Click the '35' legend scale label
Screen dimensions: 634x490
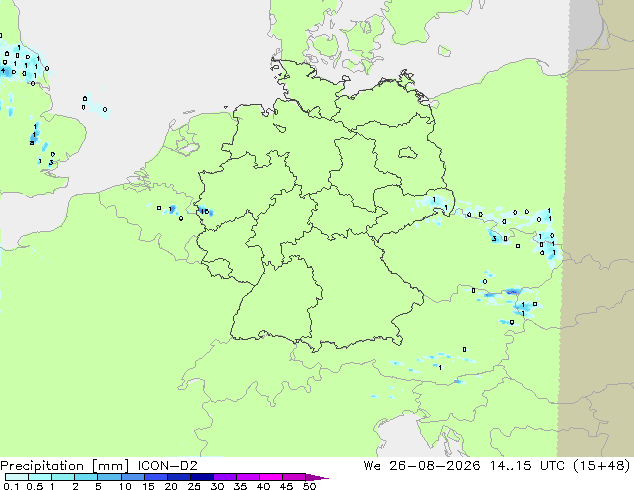click(x=240, y=486)
